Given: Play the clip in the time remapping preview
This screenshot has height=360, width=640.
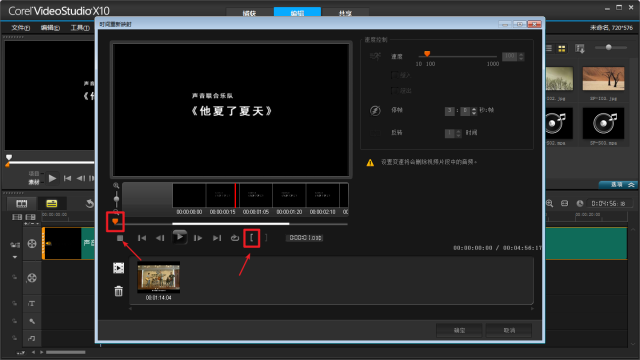Looking at the screenshot, I should point(179,237).
